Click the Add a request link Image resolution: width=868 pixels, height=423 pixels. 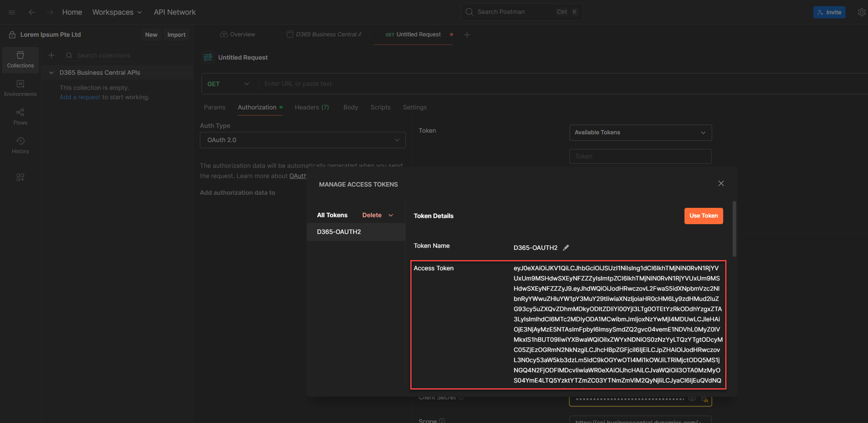tap(80, 97)
